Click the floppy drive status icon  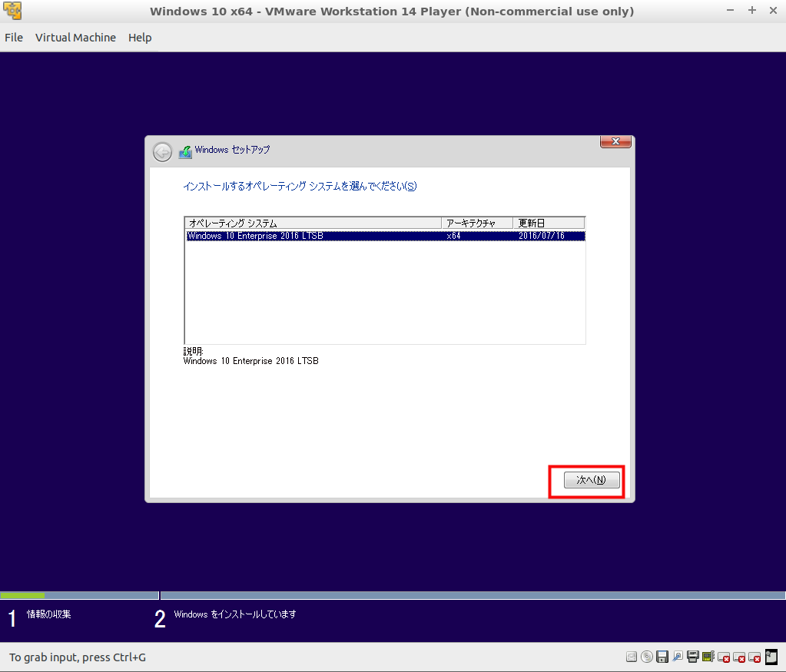[x=662, y=657]
